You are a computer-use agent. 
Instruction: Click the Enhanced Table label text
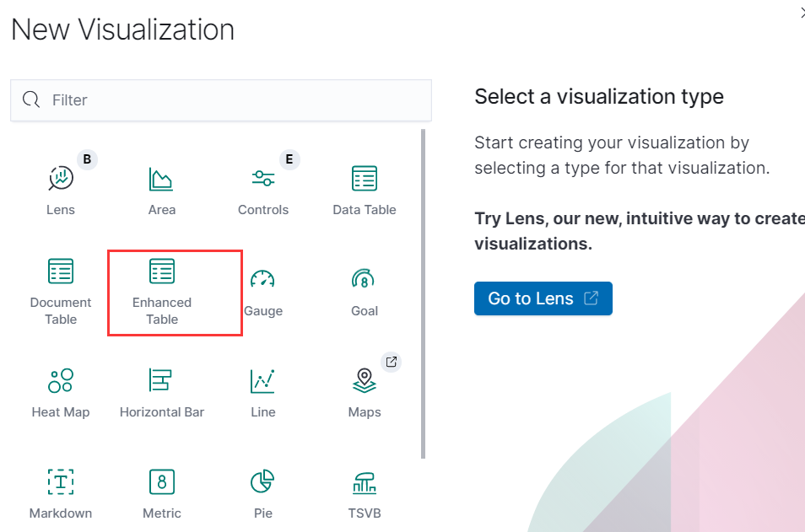[162, 311]
